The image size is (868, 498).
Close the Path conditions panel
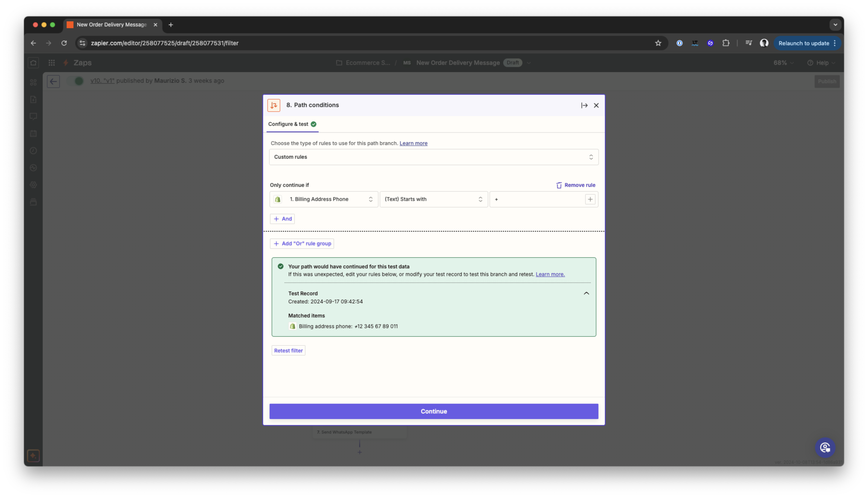596,105
